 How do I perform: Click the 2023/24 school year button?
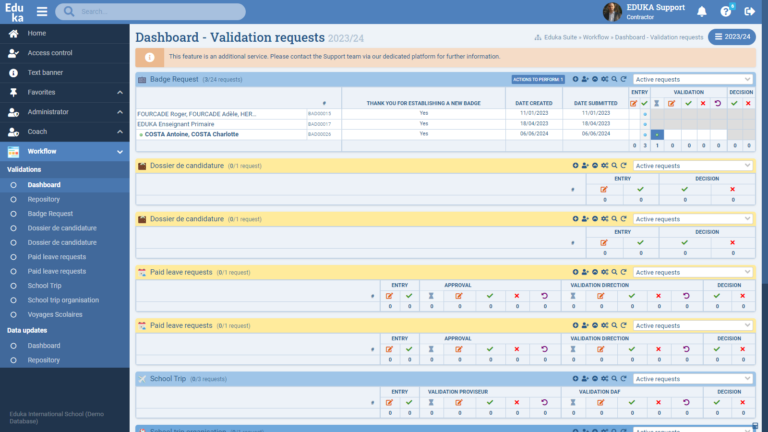pos(732,37)
